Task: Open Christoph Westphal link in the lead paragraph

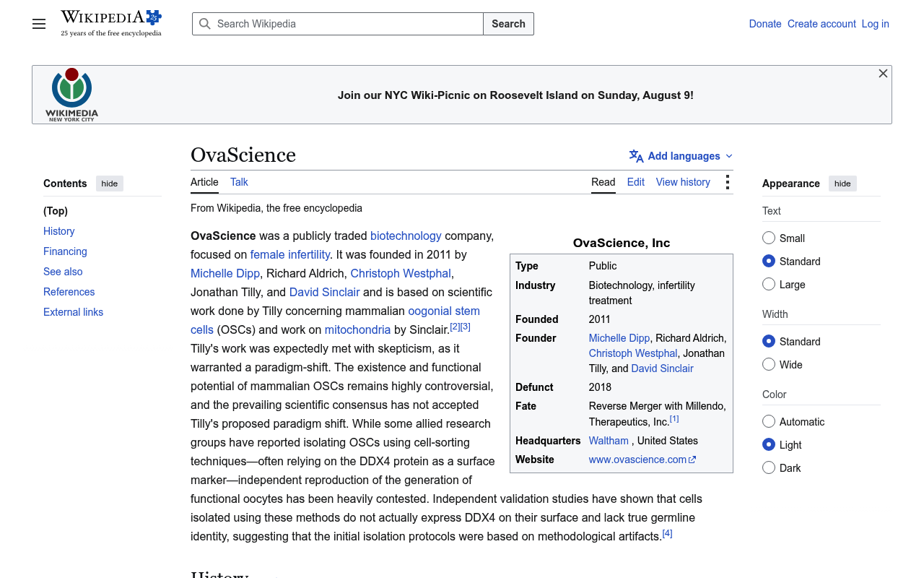Action: coord(401,273)
